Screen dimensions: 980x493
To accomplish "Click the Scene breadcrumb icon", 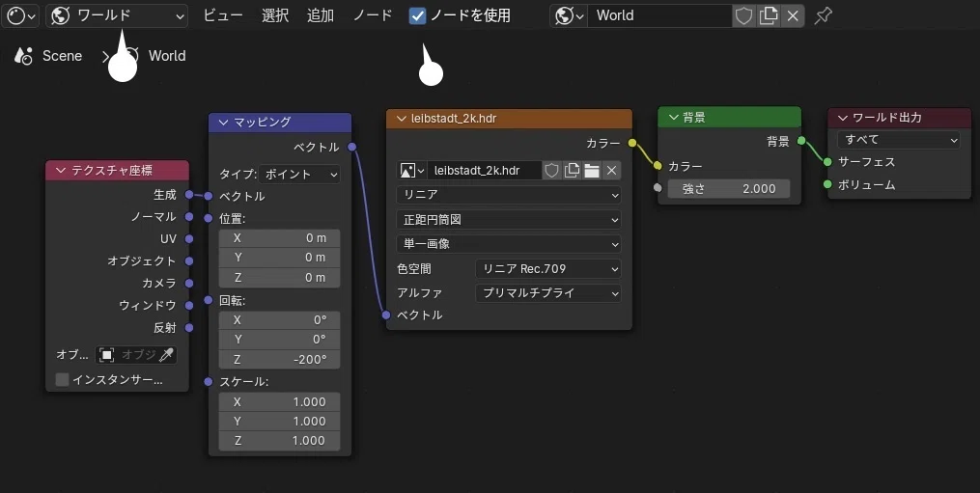I will 23,56.
